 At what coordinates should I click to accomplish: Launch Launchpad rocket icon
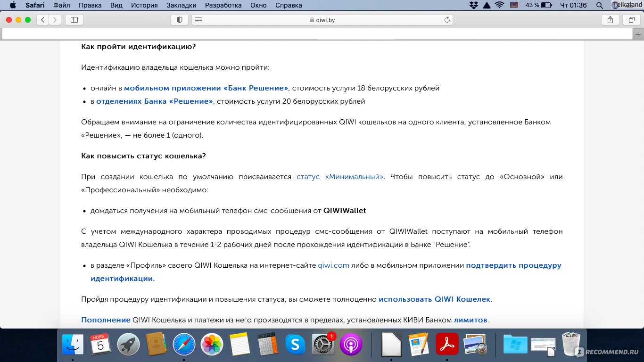128,345
